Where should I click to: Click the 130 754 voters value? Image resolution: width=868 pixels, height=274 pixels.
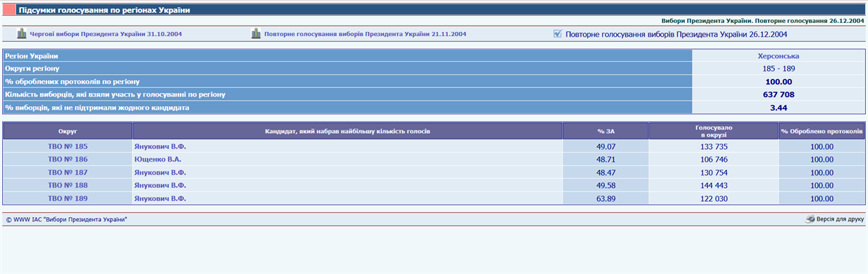pos(714,173)
